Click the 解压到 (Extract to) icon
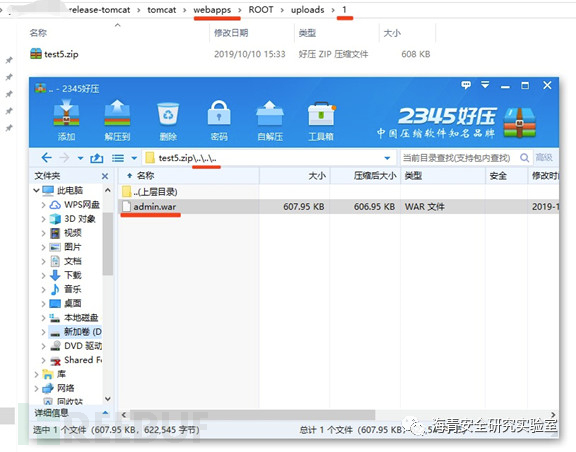This screenshot has height=452, width=576. pyautogui.click(x=117, y=120)
